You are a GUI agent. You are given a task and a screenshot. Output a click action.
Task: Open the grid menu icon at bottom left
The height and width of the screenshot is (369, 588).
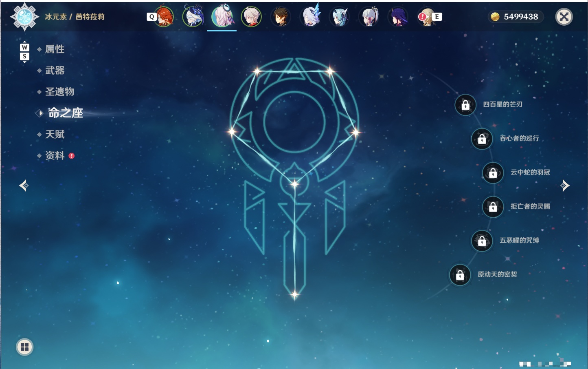(24, 347)
